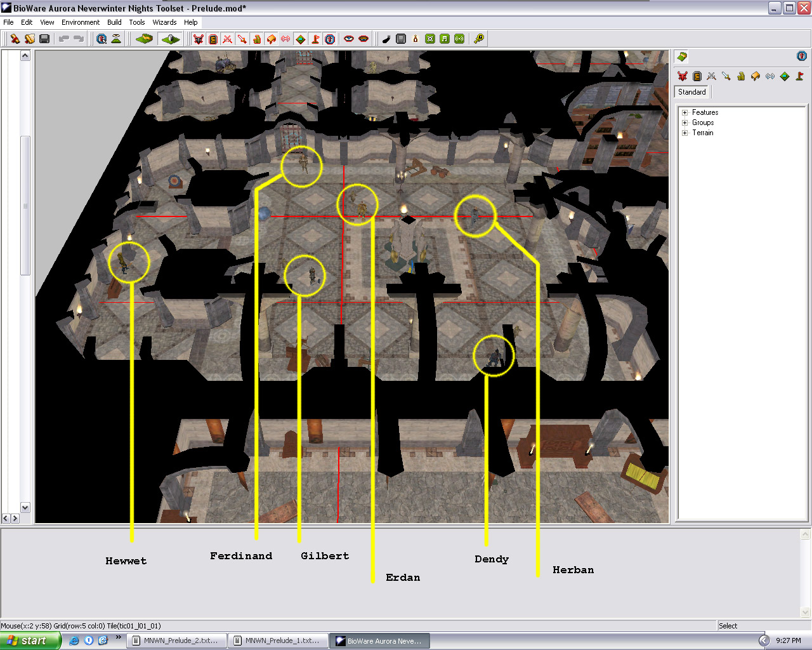Select the Paint Terrain icon in palette
812x650 pixels.
tap(682, 56)
